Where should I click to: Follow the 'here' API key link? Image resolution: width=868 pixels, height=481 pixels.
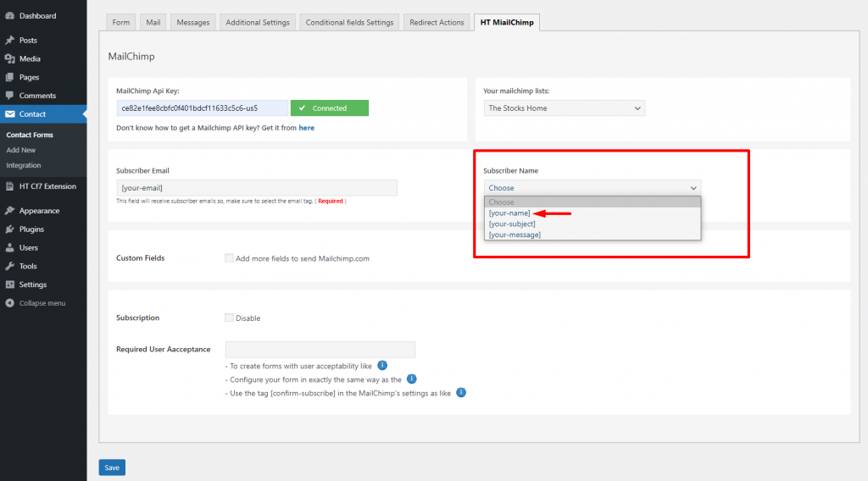pyautogui.click(x=306, y=128)
